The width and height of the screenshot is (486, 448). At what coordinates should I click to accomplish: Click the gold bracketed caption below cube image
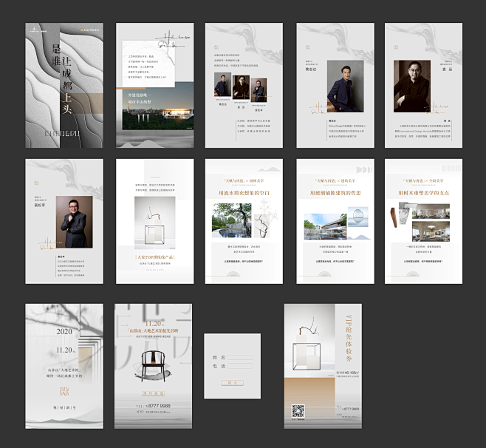154,257
